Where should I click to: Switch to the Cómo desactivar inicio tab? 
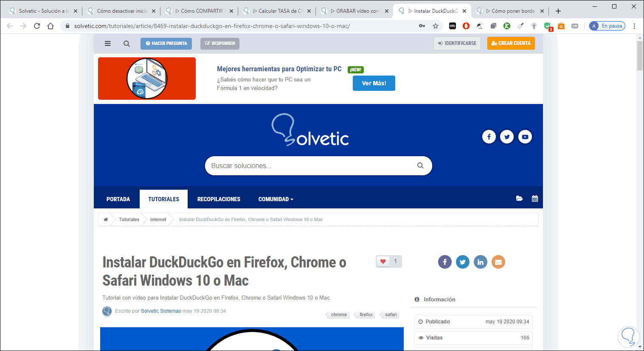point(121,11)
